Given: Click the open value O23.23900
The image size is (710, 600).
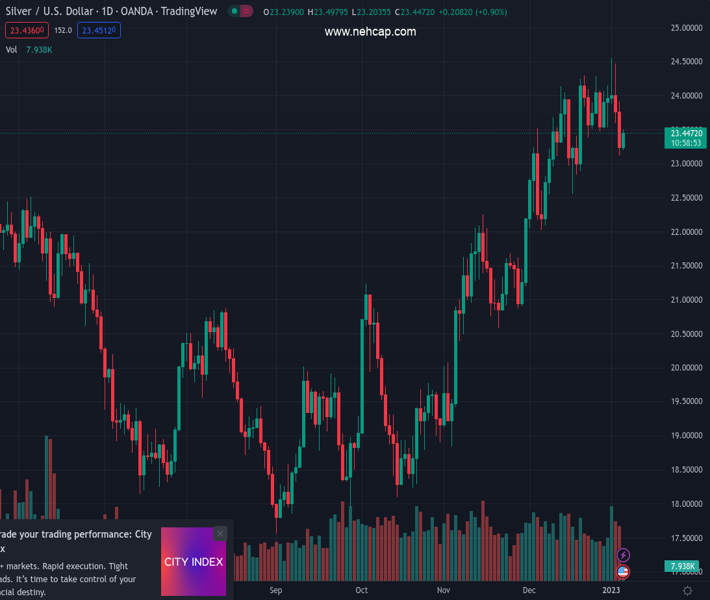Looking at the screenshot, I should tap(283, 12).
